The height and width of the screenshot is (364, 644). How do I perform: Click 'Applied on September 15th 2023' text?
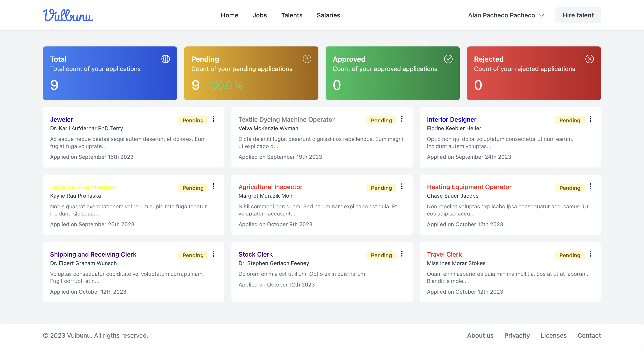click(92, 157)
